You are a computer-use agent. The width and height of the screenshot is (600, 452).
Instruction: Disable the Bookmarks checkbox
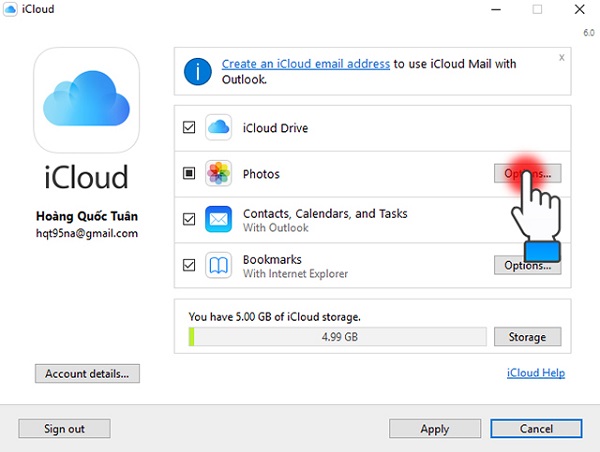point(189,265)
